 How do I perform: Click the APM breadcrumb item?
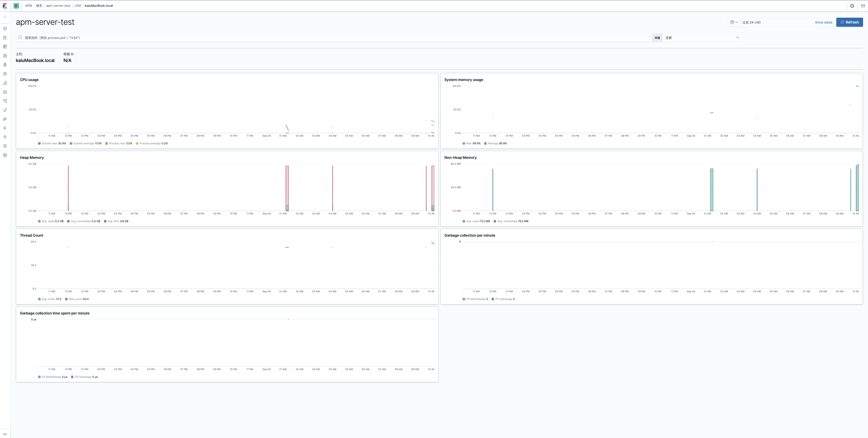coord(28,6)
